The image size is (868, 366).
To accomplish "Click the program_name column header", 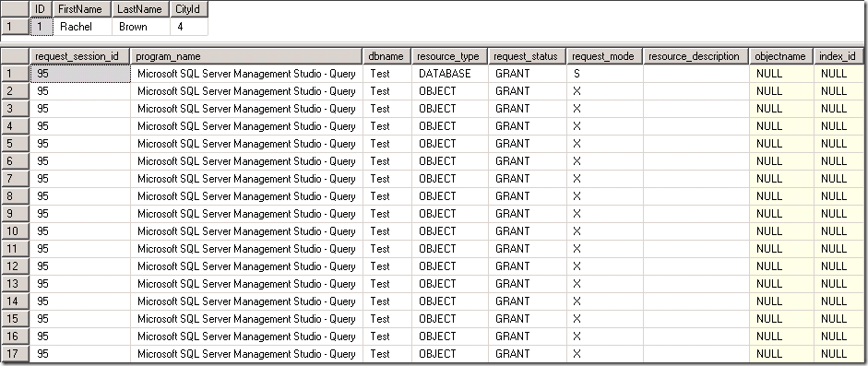I will coord(246,56).
